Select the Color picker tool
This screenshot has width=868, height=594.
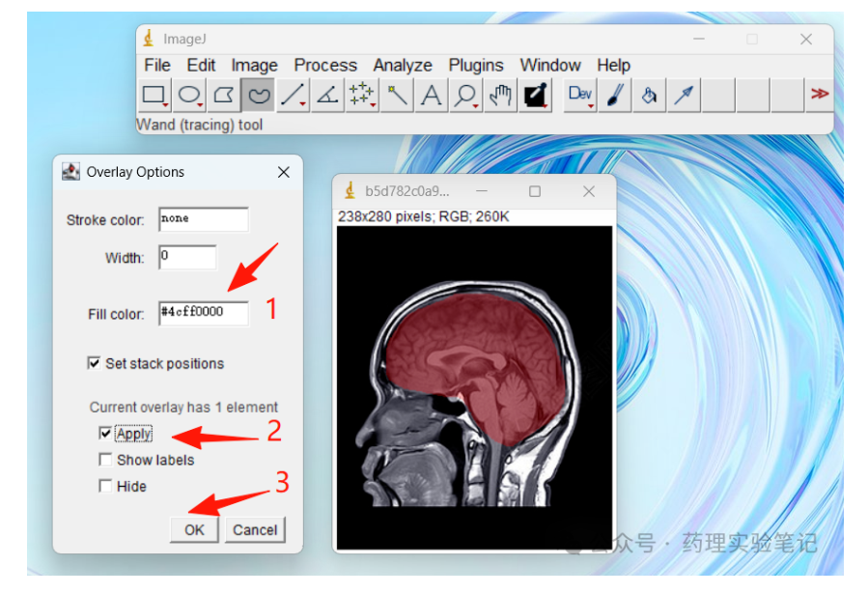[535, 96]
